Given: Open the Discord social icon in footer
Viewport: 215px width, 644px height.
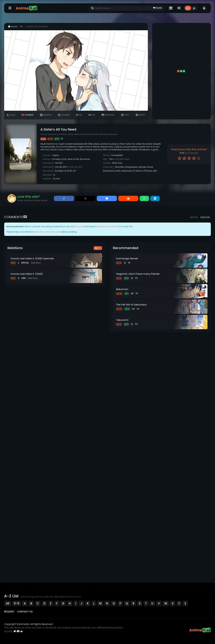Looking at the screenshot, I should click(x=18, y=631).
